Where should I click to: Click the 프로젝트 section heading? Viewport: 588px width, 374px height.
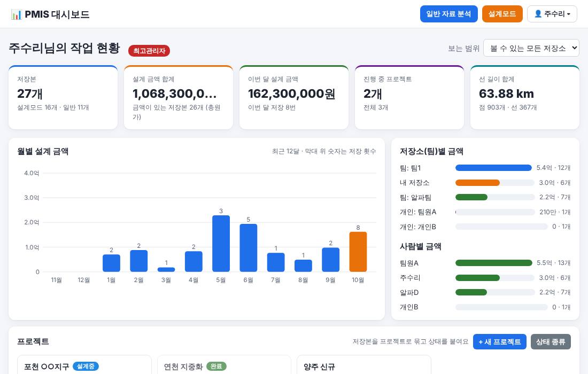[x=33, y=341]
